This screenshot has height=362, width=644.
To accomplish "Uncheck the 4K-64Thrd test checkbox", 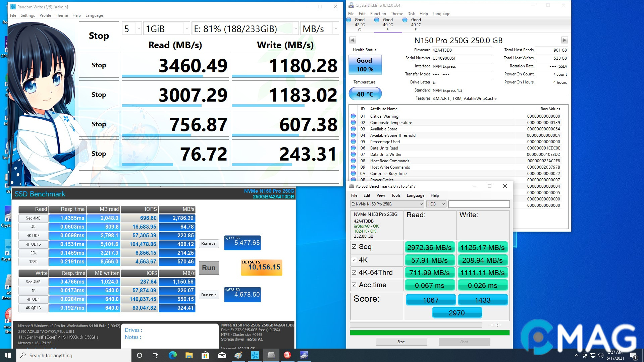I will point(354,273).
